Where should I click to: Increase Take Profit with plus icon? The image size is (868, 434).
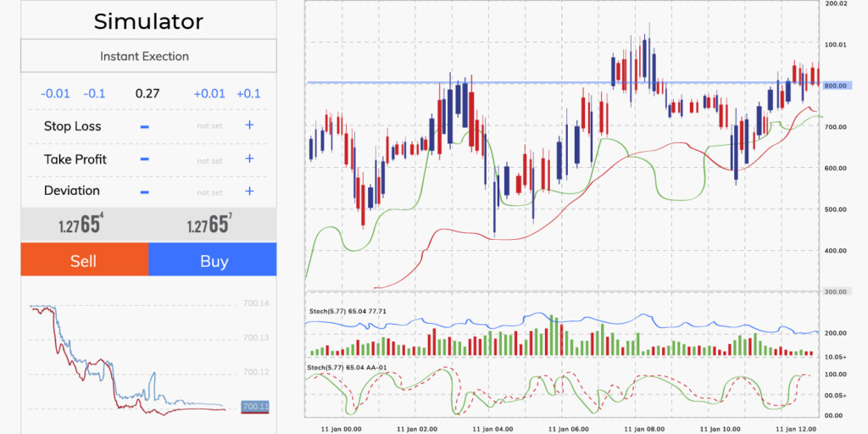point(249,159)
